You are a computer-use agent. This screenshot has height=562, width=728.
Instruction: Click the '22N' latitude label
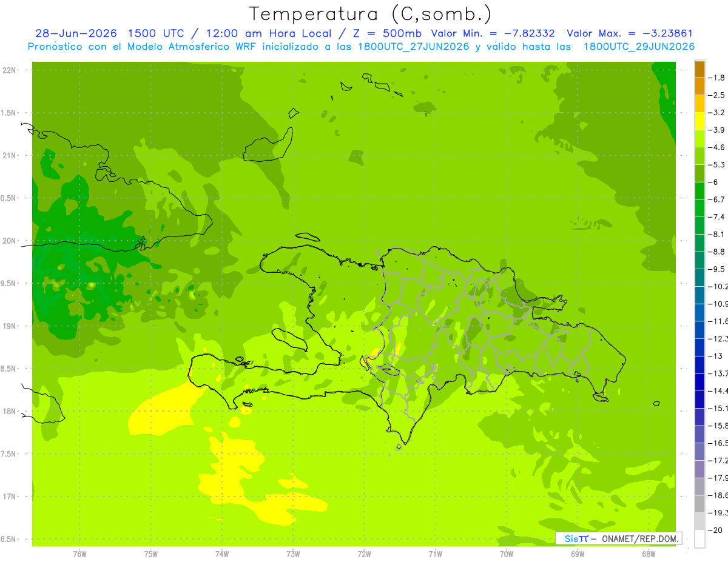[9, 70]
